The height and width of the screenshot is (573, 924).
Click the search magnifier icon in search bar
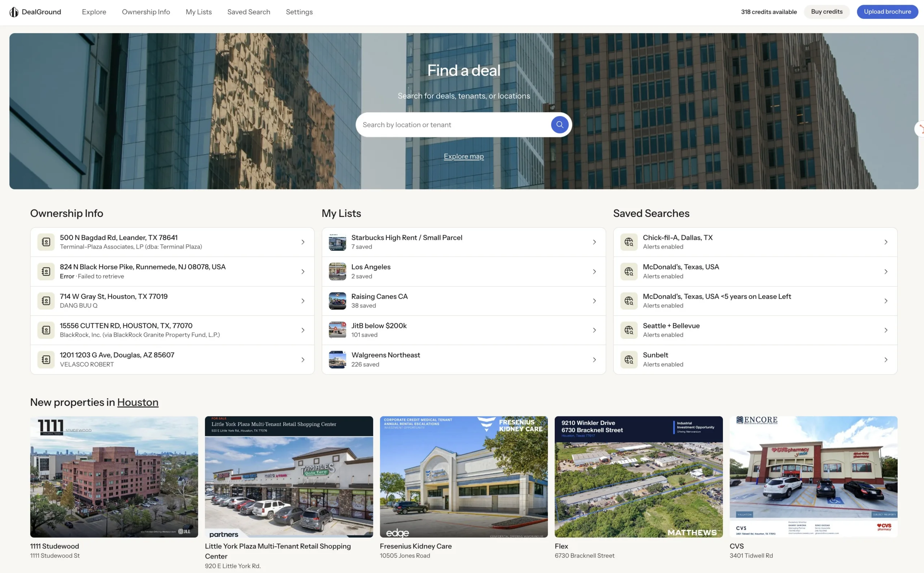pos(559,124)
